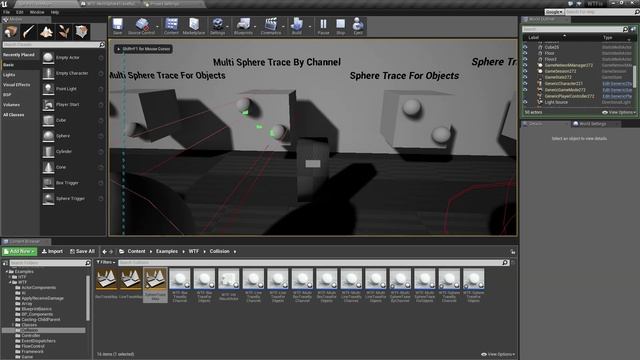Click the Save toolbar icon

click(118, 26)
